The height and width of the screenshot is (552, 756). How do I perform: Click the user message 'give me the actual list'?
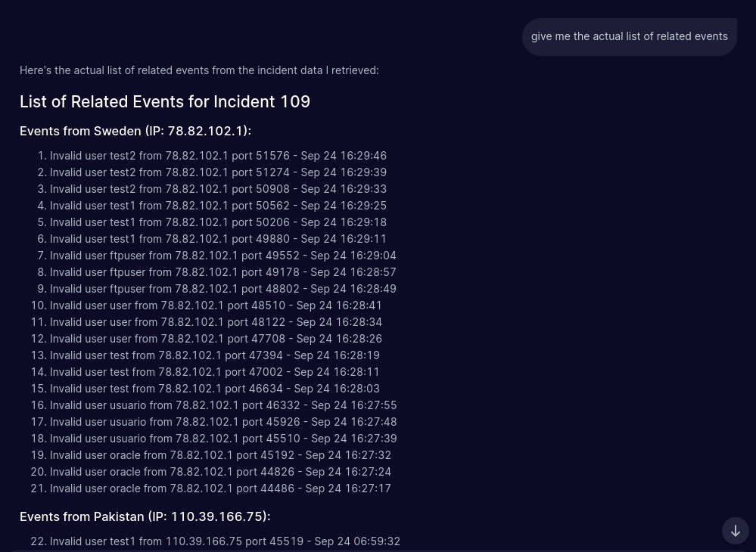tap(629, 36)
